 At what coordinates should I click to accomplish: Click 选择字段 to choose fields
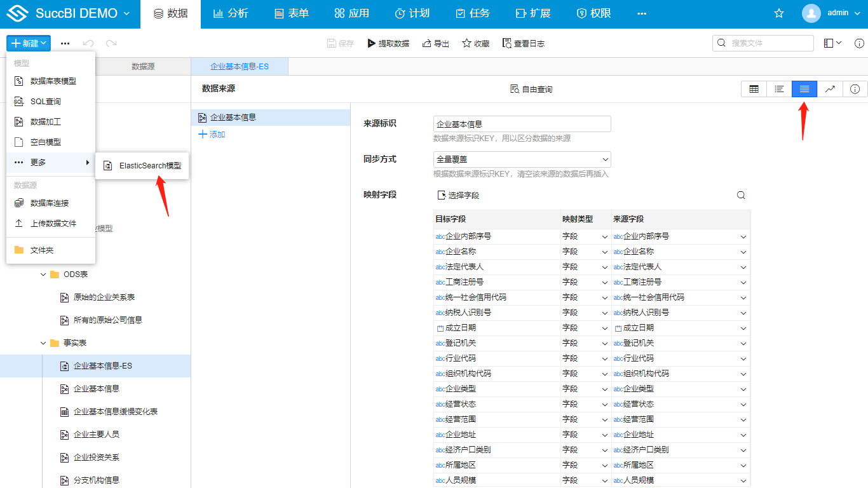(458, 196)
